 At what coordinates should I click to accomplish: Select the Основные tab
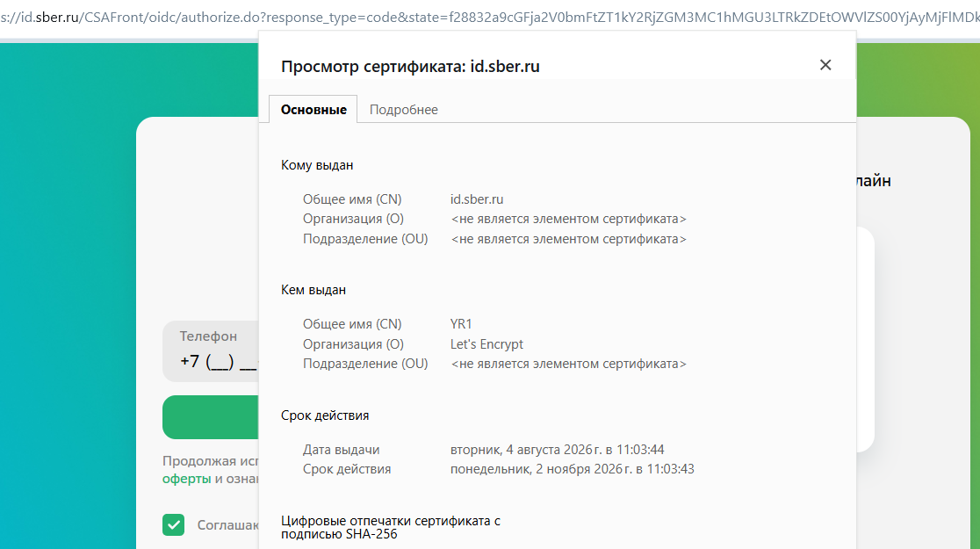(313, 110)
